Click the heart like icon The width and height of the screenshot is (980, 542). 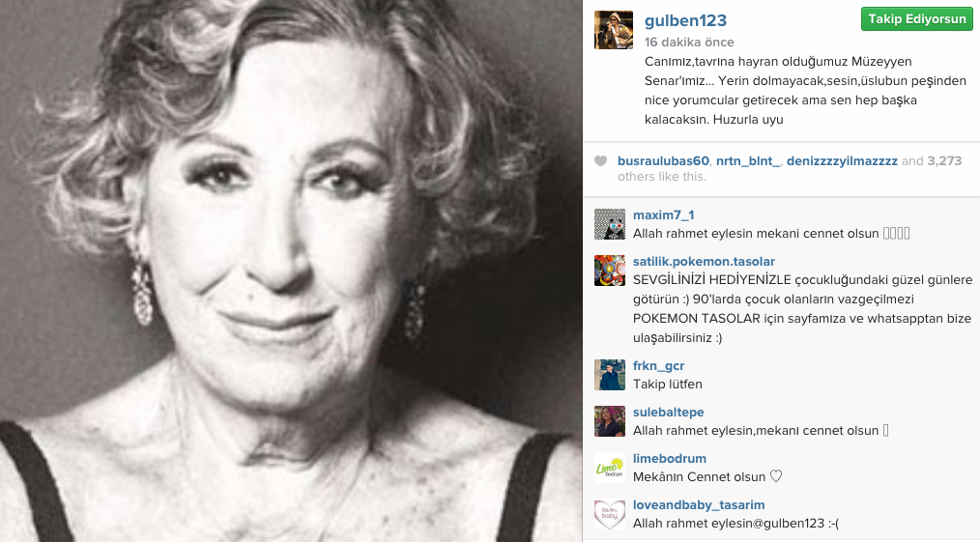[x=600, y=161]
